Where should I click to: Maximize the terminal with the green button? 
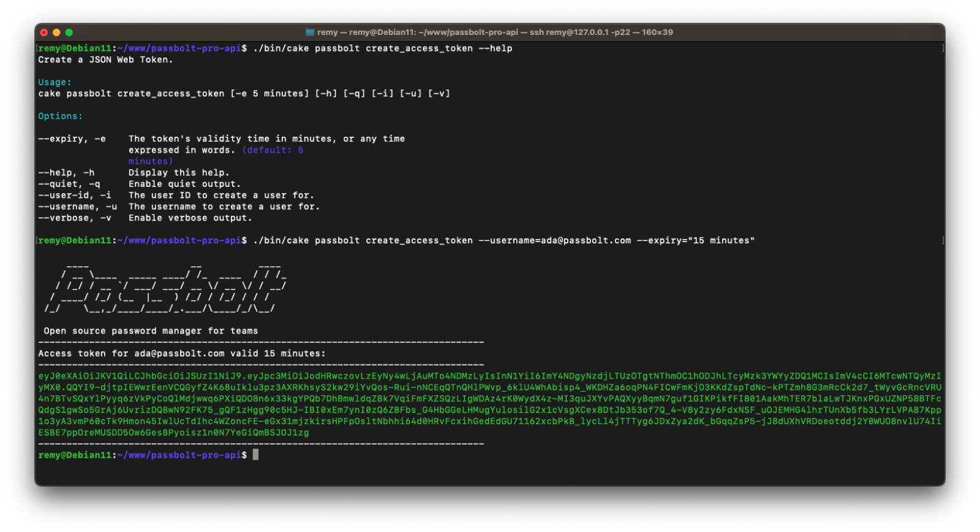pos(69,32)
